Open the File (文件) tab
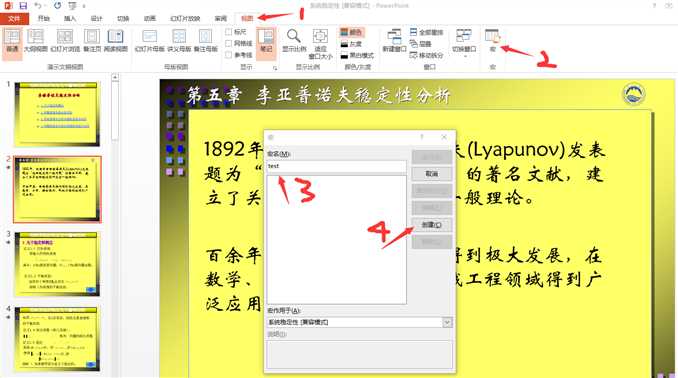Screen dimensions: 678x378 [x=14, y=19]
